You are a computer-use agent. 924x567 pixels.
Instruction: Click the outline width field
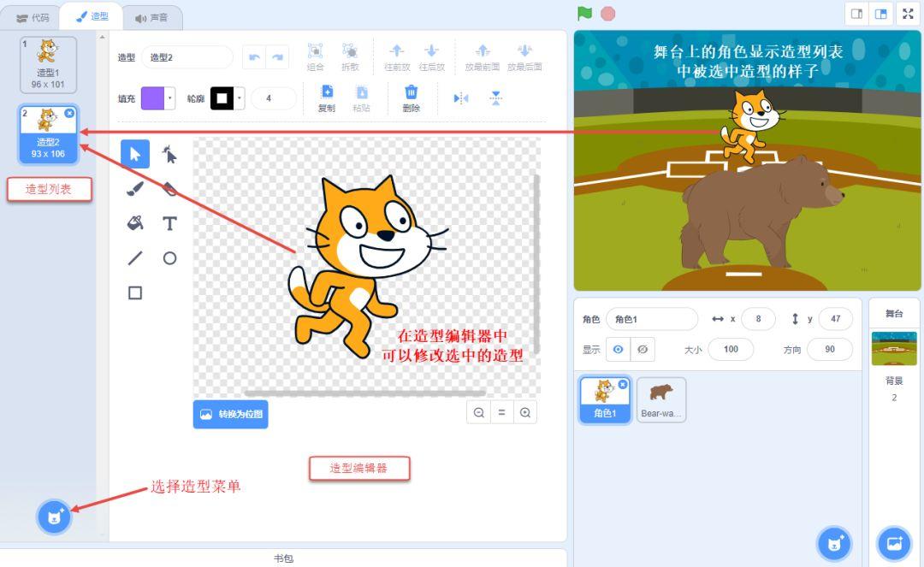coord(274,98)
